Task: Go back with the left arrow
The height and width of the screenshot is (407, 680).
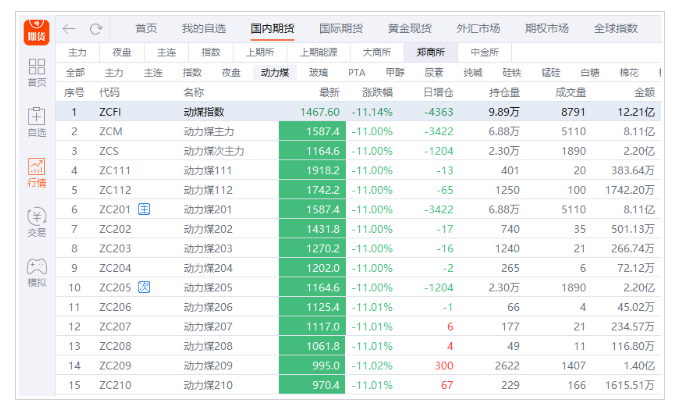Action: tap(69, 29)
